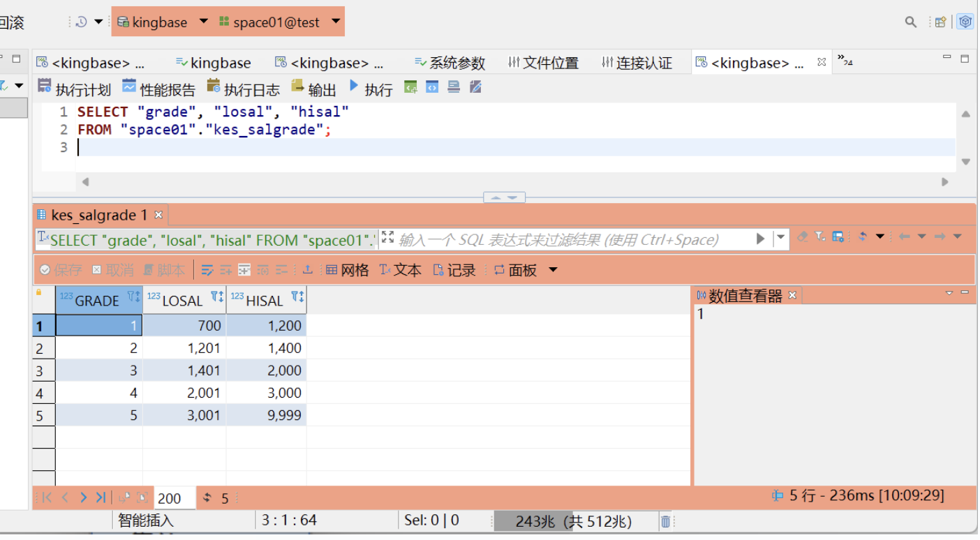Screen dimensions: 980x540
Task: Click the search magnifier icon in top toolbar
Action: pos(910,22)
